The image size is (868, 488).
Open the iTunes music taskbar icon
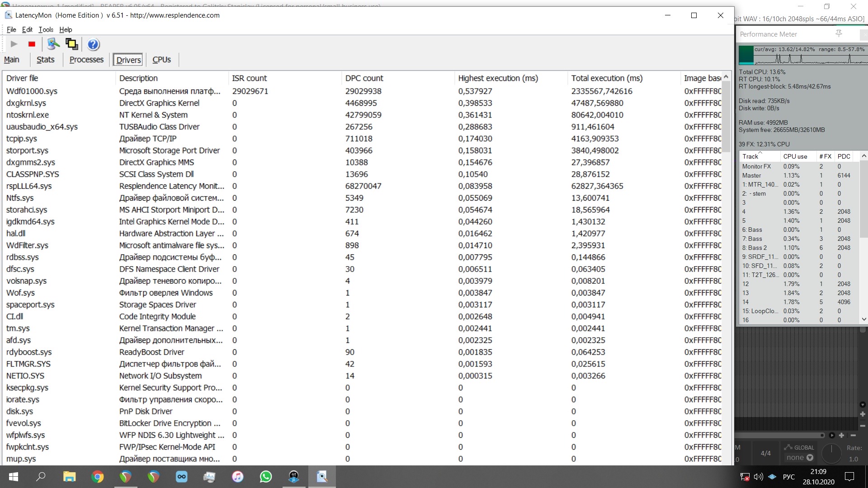238,476
